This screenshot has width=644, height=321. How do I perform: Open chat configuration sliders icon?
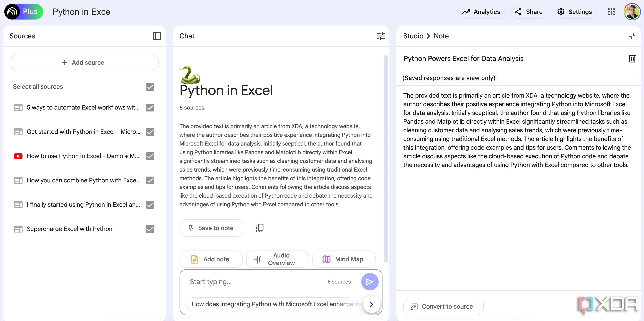[x=381, y=36]
